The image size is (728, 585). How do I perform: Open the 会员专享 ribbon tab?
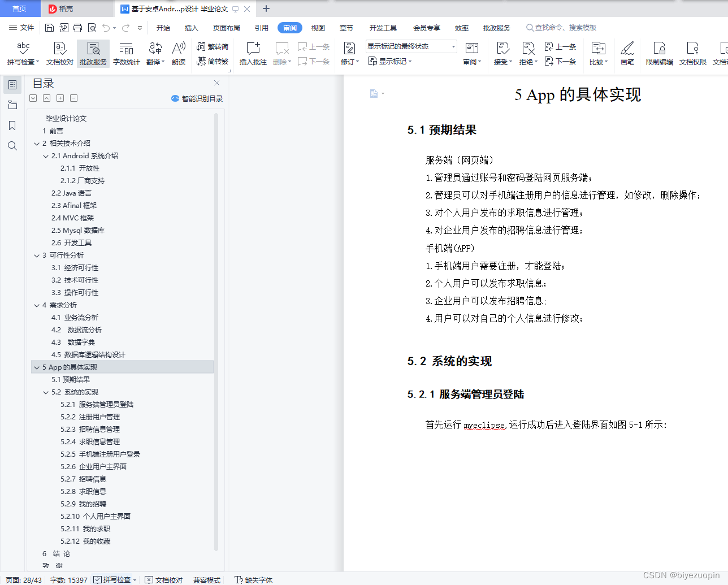click(427, 28)
